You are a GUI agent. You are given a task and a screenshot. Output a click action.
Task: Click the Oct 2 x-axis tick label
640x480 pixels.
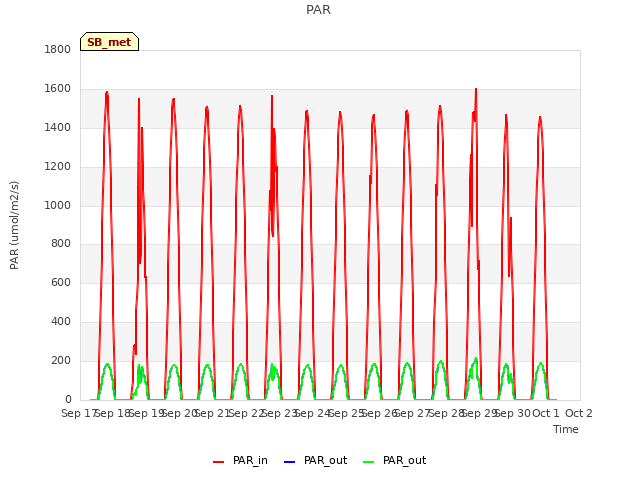(x=579, y=413)
